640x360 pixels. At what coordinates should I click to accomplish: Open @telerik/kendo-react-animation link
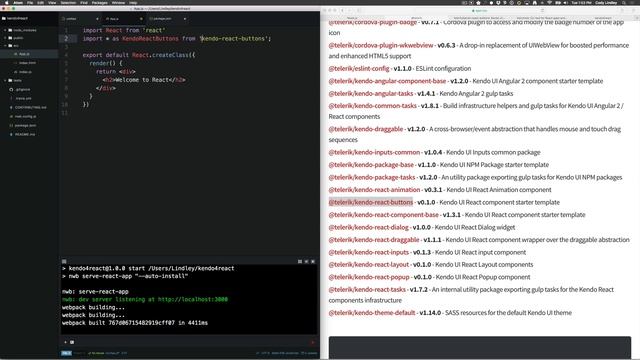[374, 189]
